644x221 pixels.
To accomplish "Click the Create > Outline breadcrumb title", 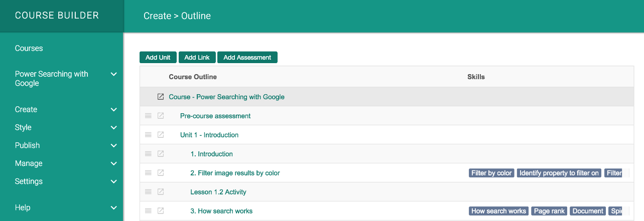I will click(x=177, y=16).
